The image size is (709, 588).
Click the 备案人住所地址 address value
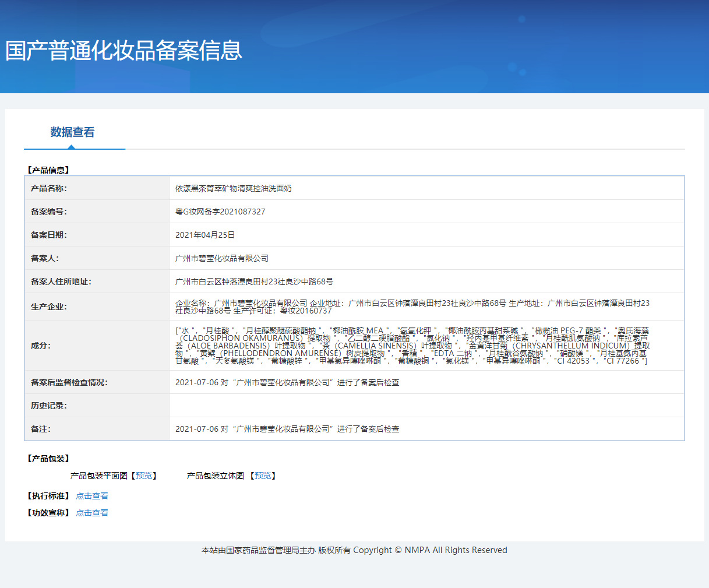pyautogui.click(x=255, y=281)
